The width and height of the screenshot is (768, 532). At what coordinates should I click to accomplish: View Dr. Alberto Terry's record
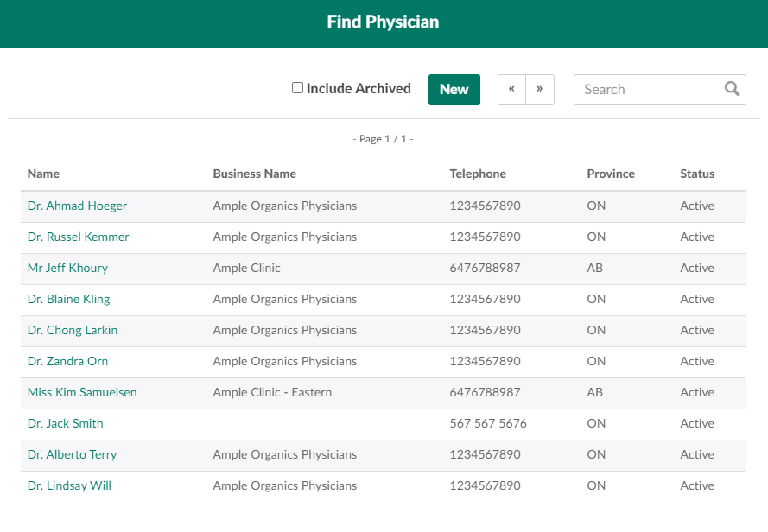click(x=72, y=454)
